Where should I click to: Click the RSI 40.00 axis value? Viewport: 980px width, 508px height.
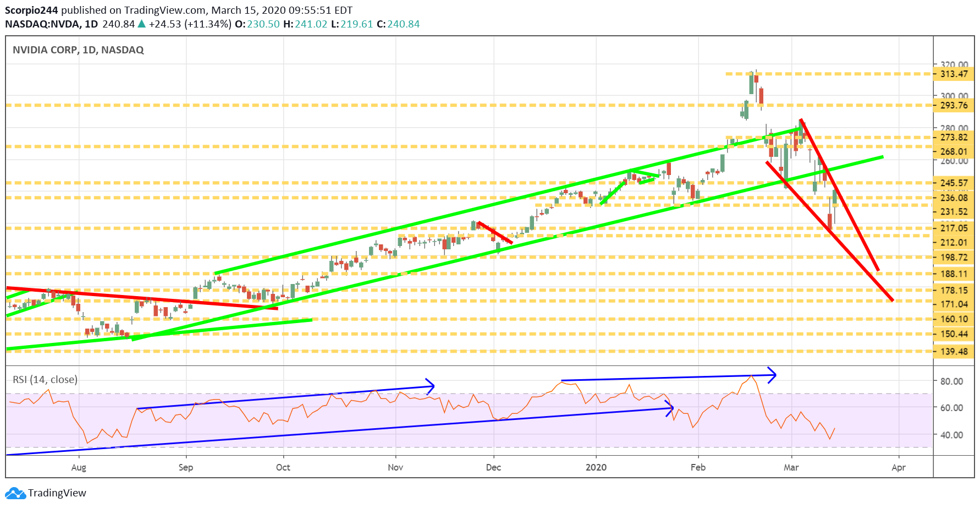pos(951,434)
